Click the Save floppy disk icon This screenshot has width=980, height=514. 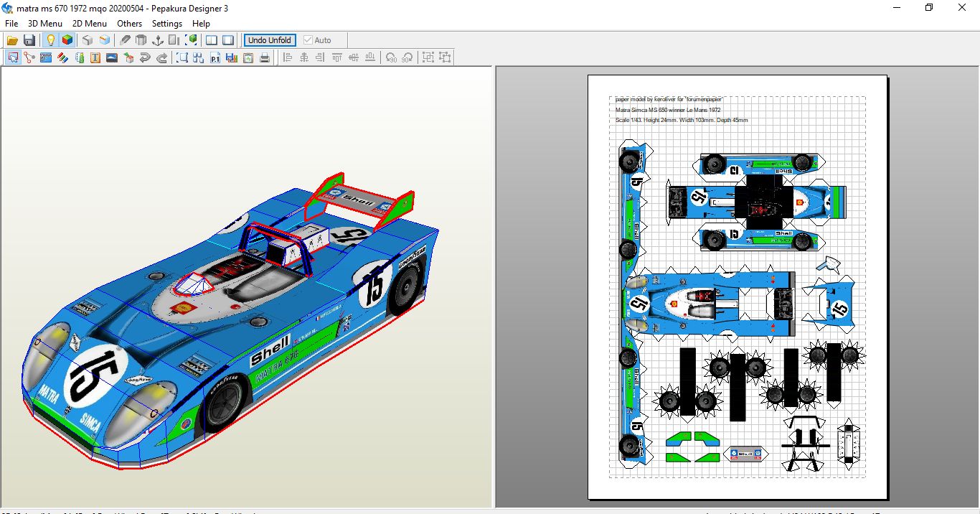coord(29,40)
